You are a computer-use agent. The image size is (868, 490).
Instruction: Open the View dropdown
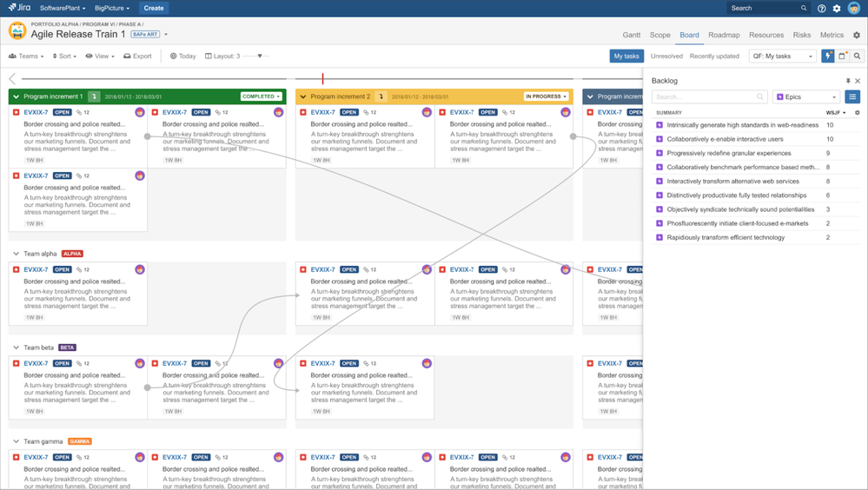coord(100,56)
